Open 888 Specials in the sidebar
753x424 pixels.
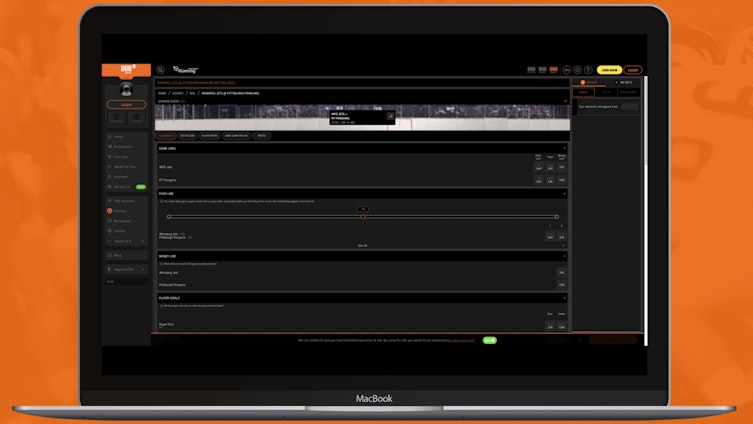[124, 201]
